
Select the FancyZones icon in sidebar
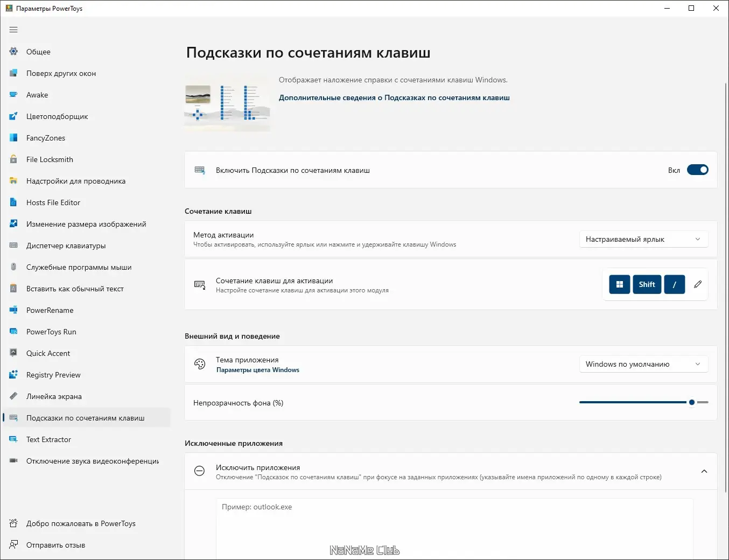(13, 138)
